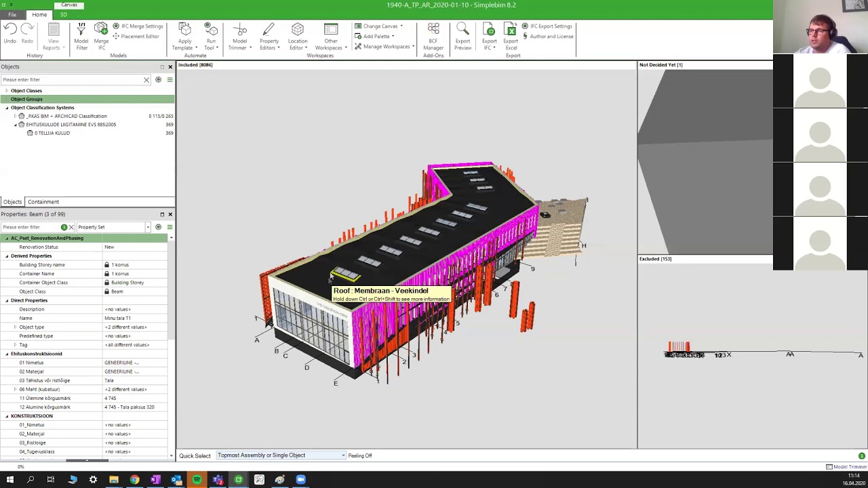Toggle the green filter indicator in Properties
The image size is (868, 488).
click(64, 227)
